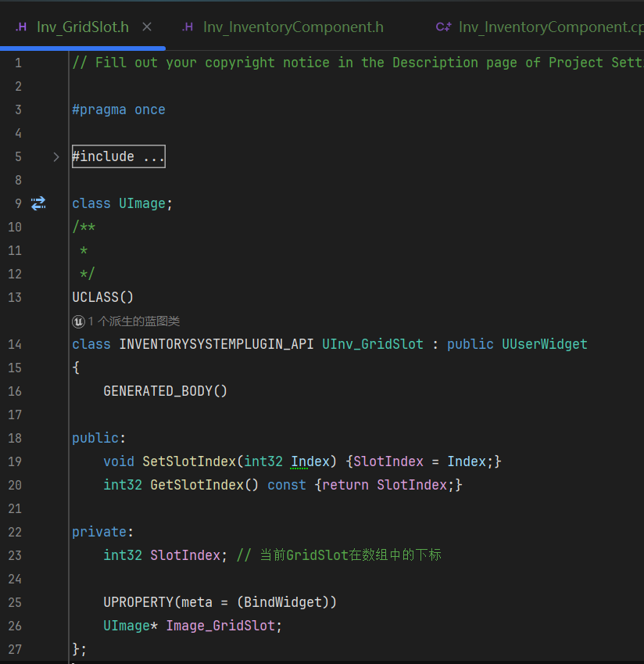The width and height of the screenshot is (644, 664).
Task: Open the Inv_InventoryComponent.h tab
Action: coord(293,27)
